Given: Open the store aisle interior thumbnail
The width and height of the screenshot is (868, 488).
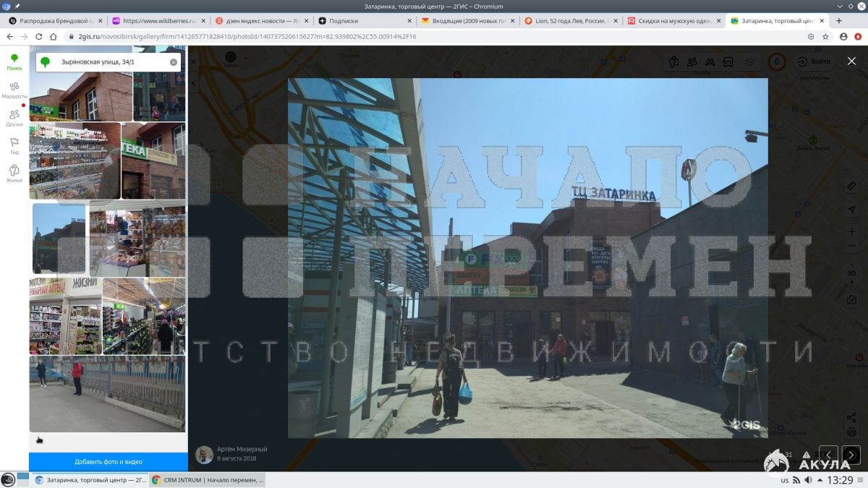Looking at the screenshot, I should tap(144, 316).
